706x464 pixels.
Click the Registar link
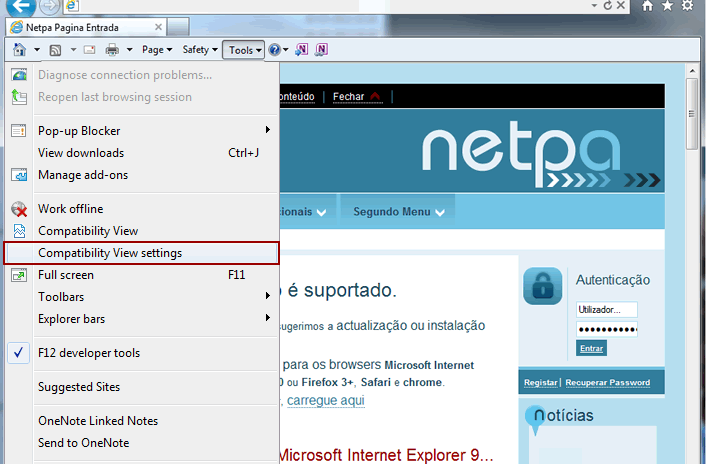pyautogui.click(x=540, y=383)
